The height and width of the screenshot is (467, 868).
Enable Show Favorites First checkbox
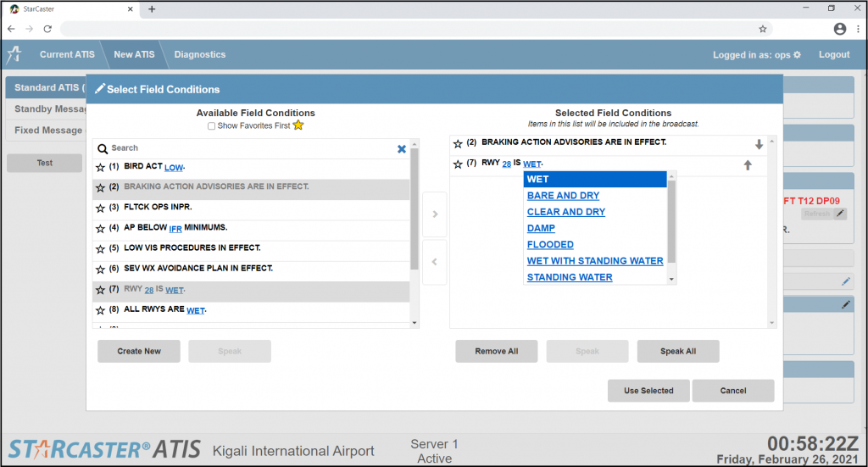coord(211,126)
